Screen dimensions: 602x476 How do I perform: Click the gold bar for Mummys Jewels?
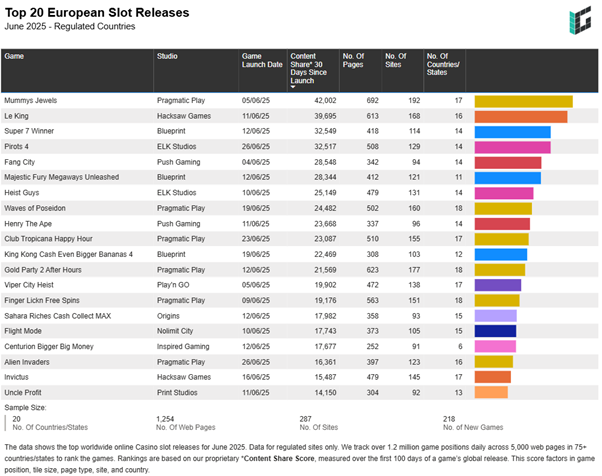(523, 101)
